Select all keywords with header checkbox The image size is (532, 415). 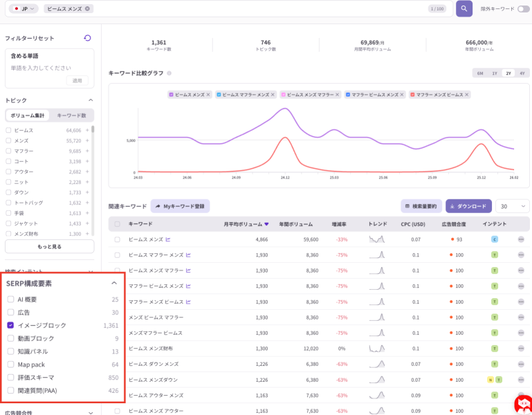click(x=118, y=224)
